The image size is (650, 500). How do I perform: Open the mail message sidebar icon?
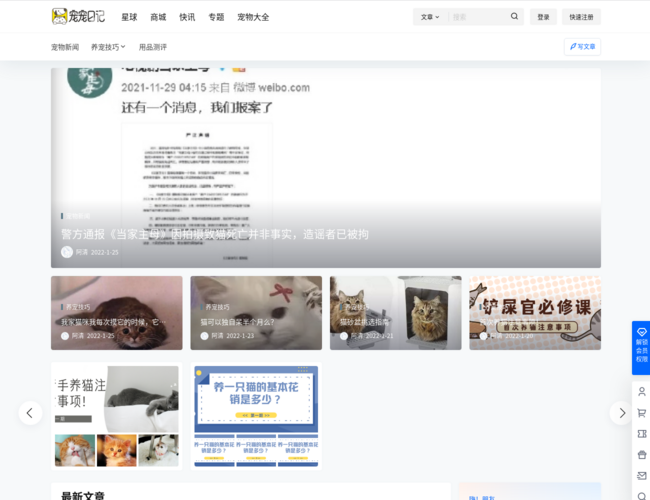point(642,476)
